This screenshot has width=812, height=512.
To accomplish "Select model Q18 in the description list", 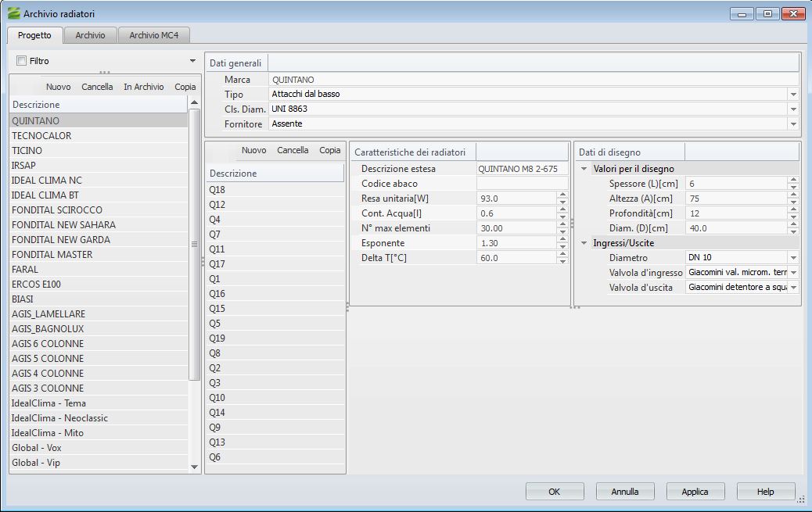I will click(x=217, y=190).
